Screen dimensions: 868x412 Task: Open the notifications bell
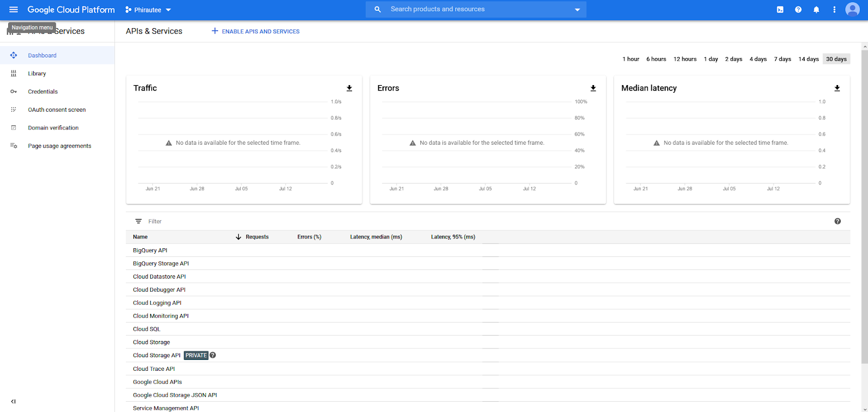(x=816, y=10)
